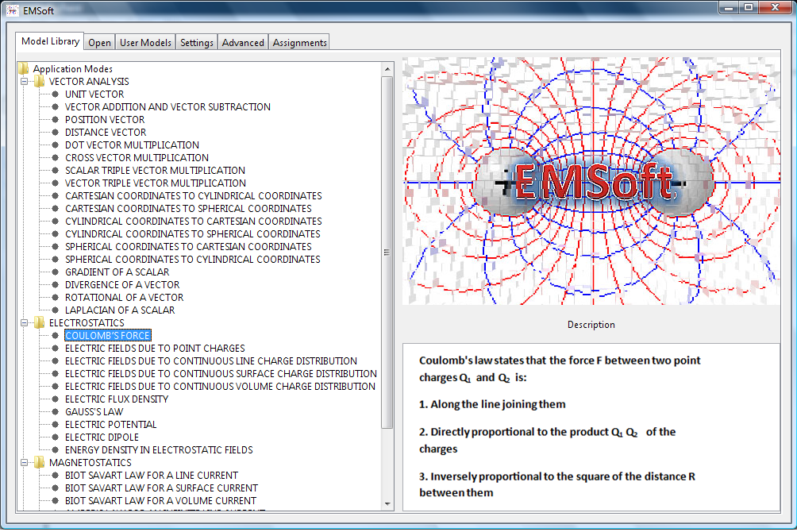Click the bullet icon beside GAUSS'S LAW

[x=55, y=411]
